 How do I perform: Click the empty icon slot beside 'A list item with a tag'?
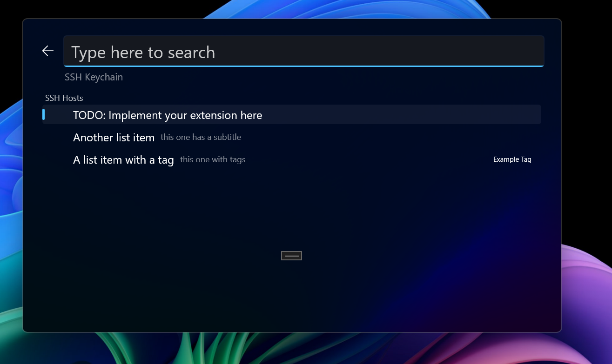click(x=59, y=160)
